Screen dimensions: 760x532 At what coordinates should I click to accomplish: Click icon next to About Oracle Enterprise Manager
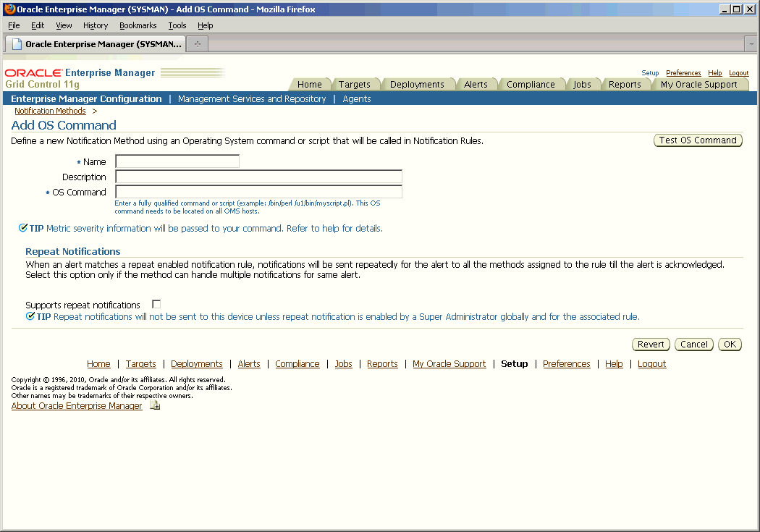(x=155, y=405)
